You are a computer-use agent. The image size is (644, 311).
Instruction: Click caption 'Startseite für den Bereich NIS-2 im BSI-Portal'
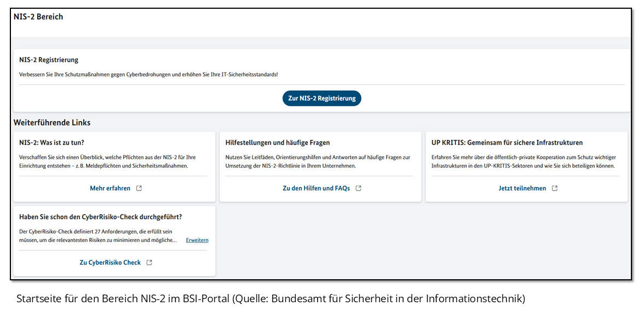123,299
